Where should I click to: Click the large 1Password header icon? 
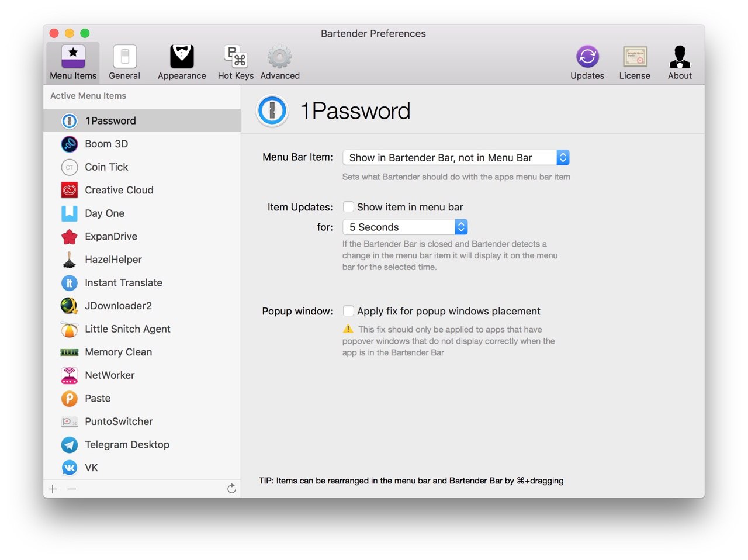[x=272, y=110]
